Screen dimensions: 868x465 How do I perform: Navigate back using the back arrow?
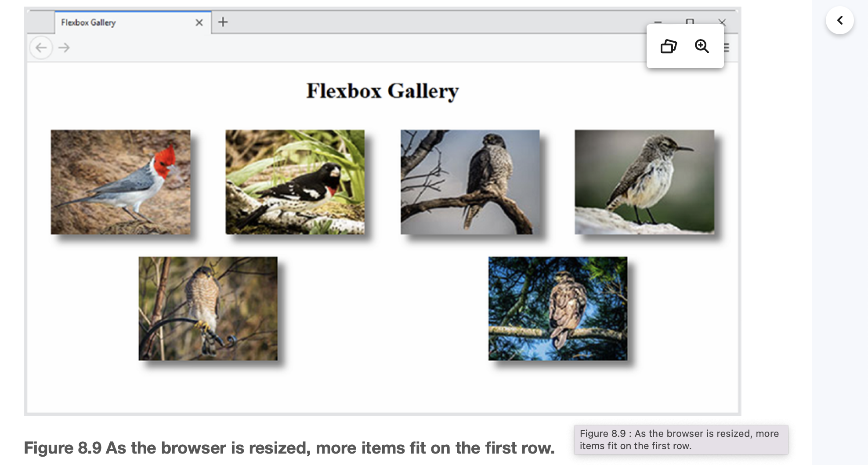pos(41,47)
